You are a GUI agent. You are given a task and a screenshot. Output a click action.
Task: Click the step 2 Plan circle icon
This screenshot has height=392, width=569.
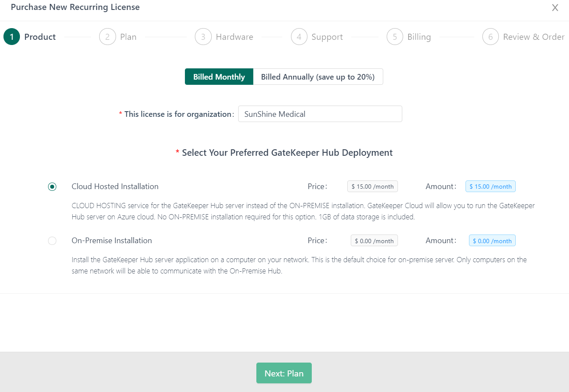[107, 37]
